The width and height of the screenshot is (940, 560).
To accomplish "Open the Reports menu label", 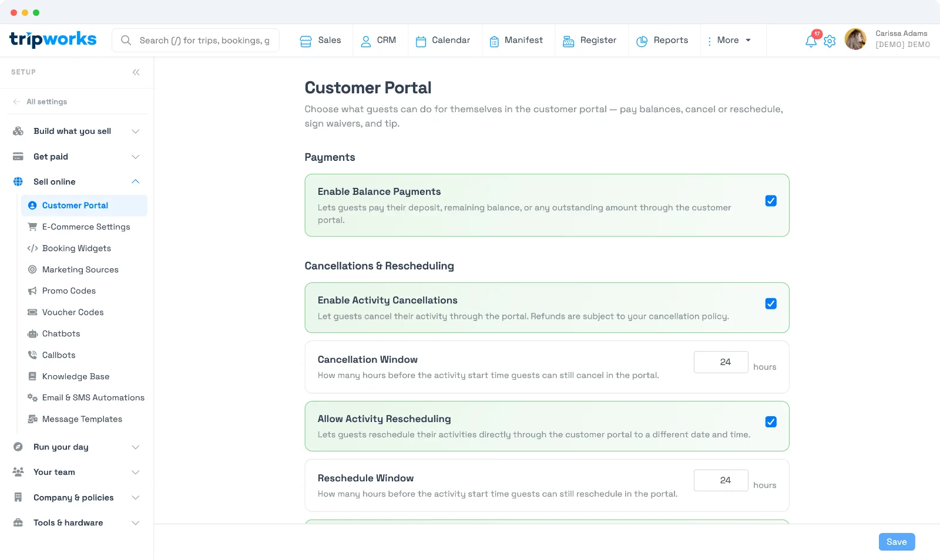I will [671, 40].
